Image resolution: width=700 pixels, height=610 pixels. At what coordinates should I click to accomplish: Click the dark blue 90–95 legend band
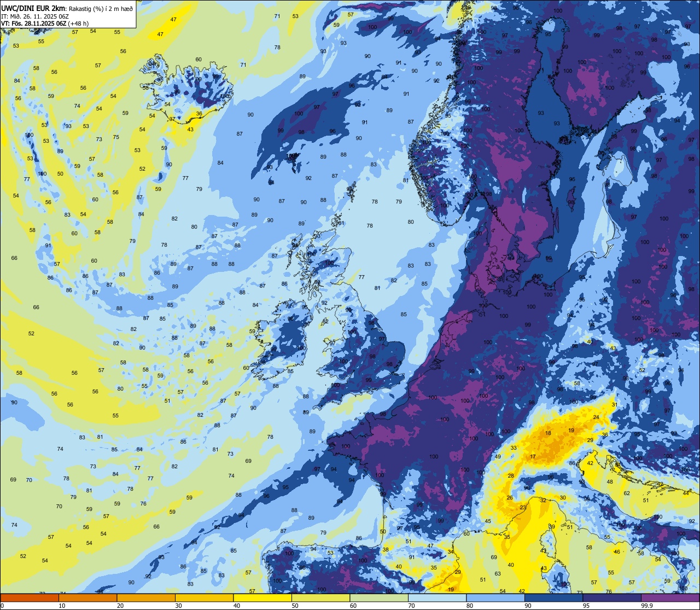[553, 597]
